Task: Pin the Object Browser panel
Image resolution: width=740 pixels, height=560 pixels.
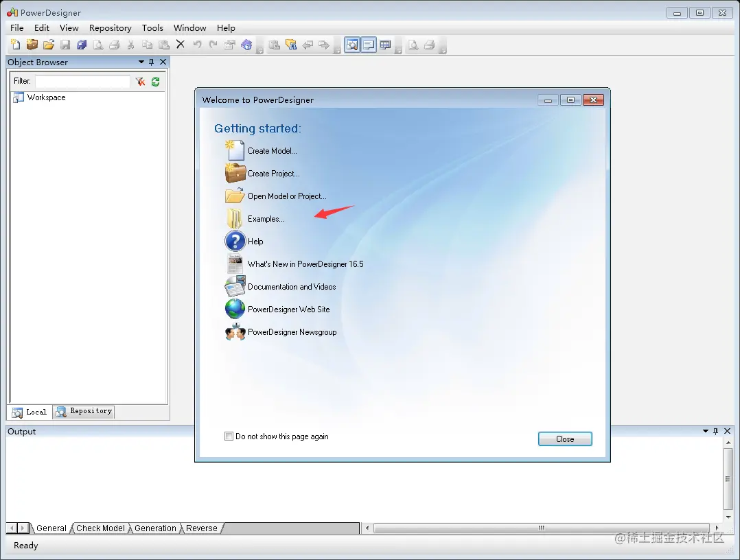Action: click(152, 62)
